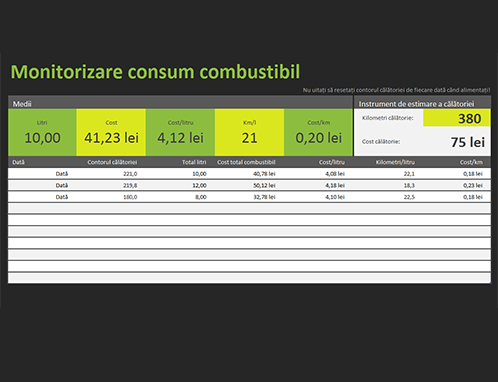Select the cell with value 219,8
Image resolution: width=498 pixels, height=382 pixels.
click(111, 185)
